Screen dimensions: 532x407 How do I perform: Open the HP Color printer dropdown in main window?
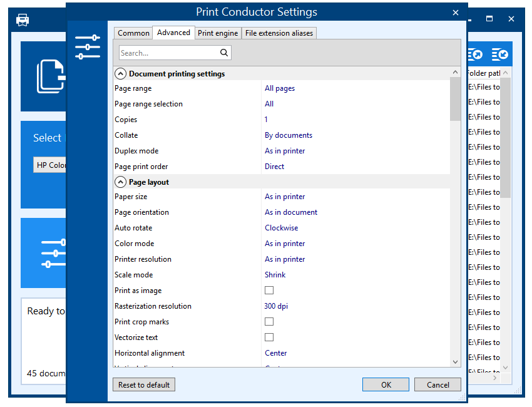(50, 165)
